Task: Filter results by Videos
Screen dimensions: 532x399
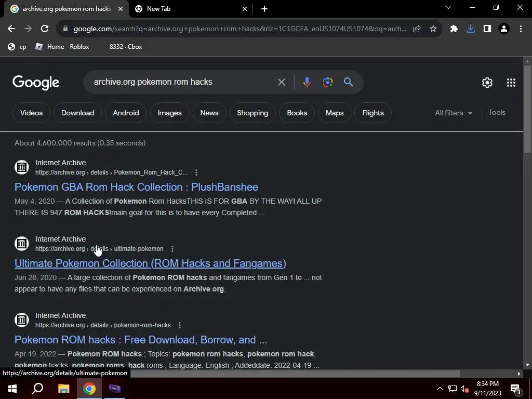Action: 31,113
